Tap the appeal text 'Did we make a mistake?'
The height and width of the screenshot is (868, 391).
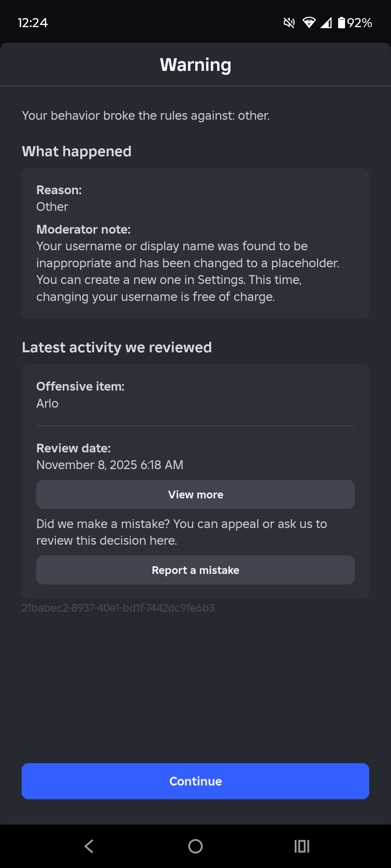(x=181, y=532)
